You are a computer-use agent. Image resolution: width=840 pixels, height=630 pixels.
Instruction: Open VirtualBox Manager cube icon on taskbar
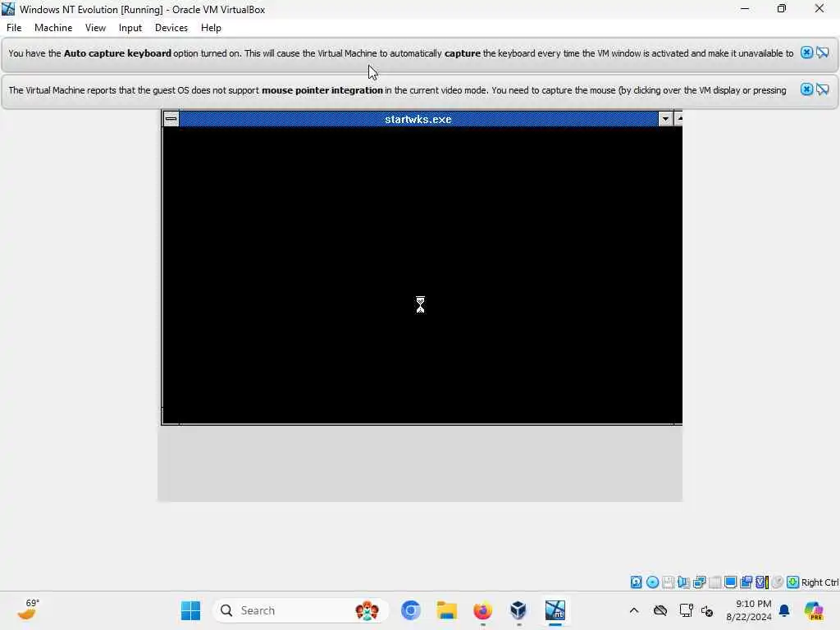click(x=518, y=610)
